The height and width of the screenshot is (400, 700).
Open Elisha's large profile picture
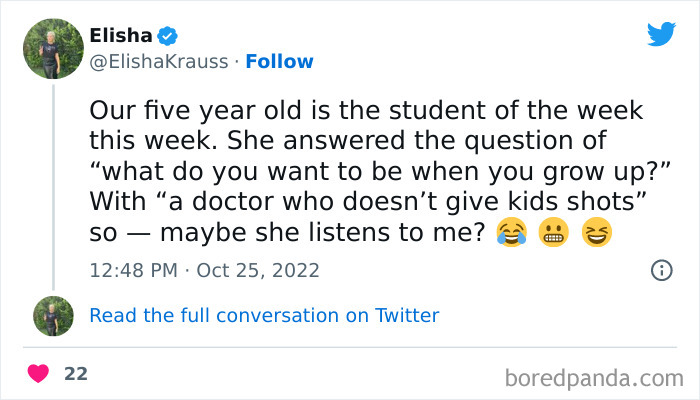(52, 49)
